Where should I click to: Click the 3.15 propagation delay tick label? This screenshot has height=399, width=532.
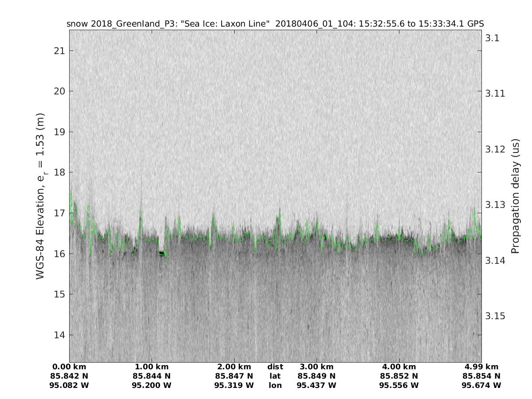point(494,316)
